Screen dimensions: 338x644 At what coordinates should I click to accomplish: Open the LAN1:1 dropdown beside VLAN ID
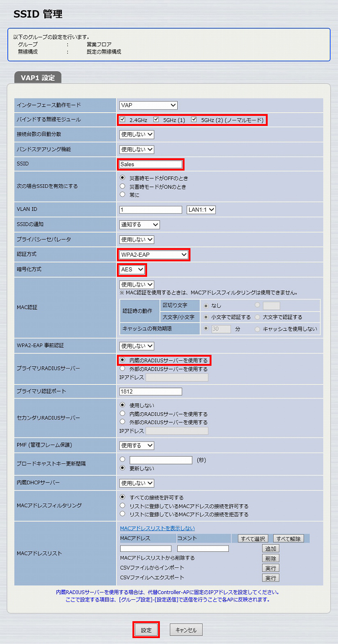[x=201, y=210]
